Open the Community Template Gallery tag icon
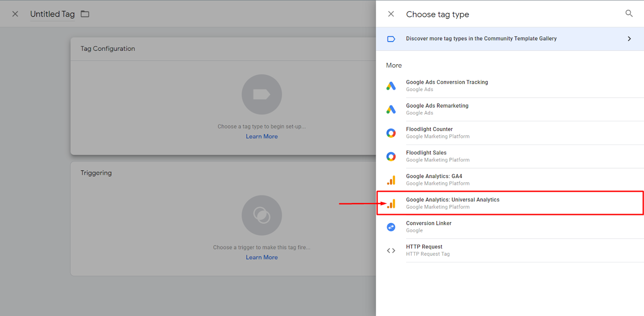Image resolution: width=644 pixels, height=316 pixels. [391, 39]
